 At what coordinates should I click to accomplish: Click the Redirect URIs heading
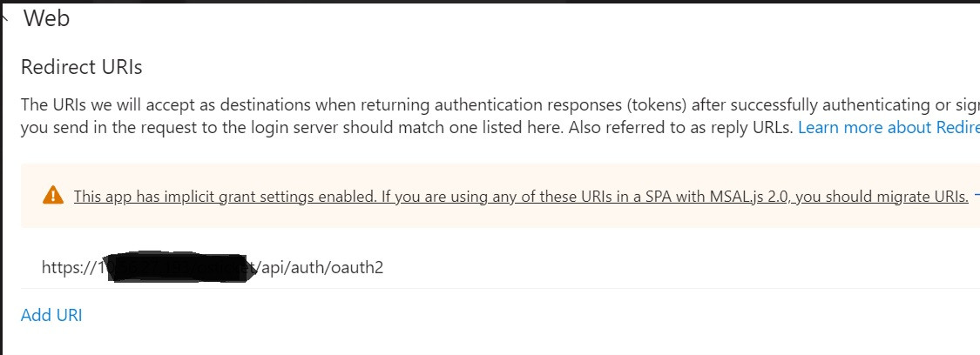pos(81,67)
